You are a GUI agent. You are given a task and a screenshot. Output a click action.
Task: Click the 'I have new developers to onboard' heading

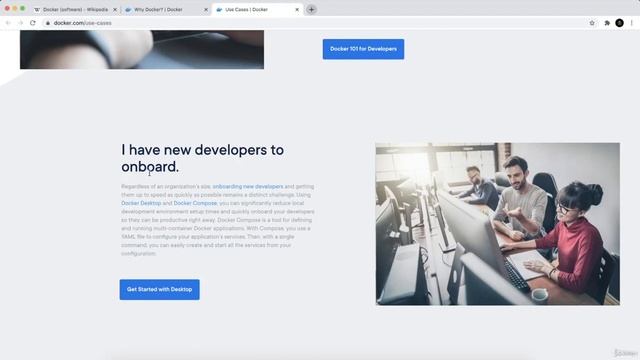pyautogui.click(x=202, y=158)
